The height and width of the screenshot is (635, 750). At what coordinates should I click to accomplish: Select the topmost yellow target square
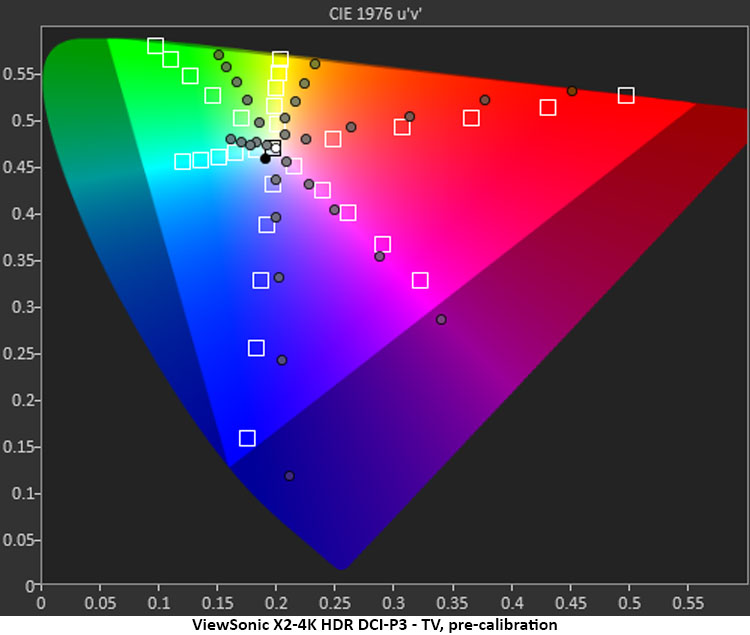click(x=280, y=59)
